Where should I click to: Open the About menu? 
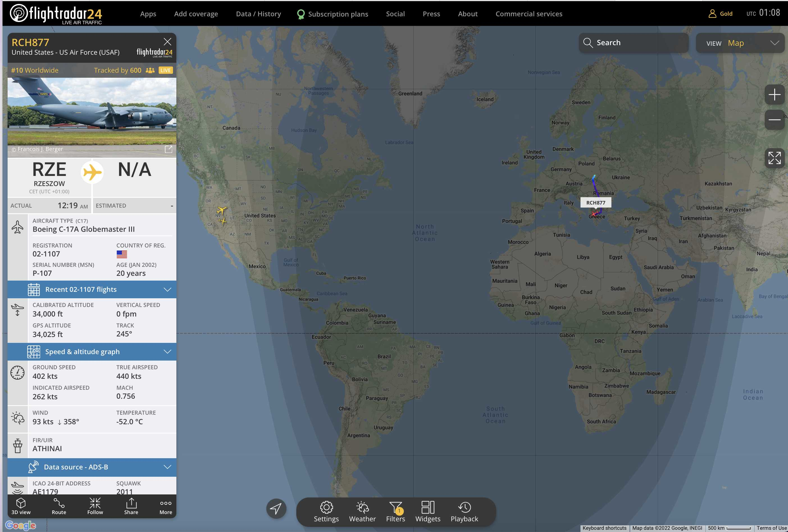point(468,14)
